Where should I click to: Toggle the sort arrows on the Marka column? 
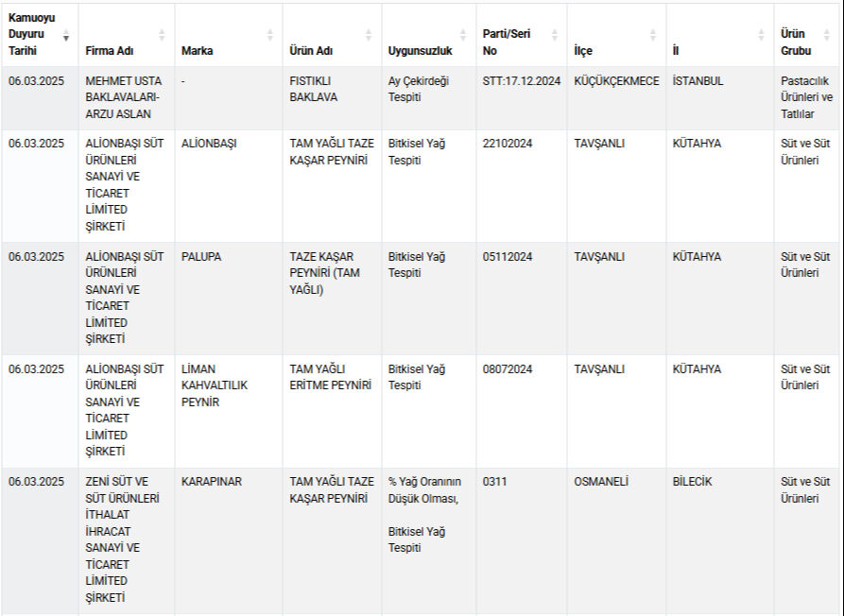point(269,35)
